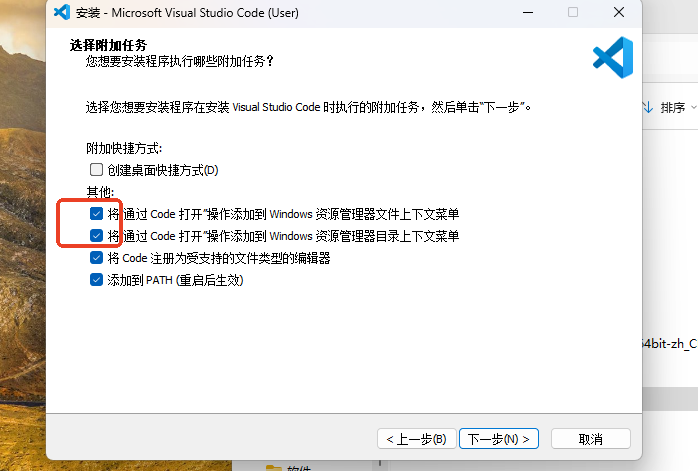
Task: Close the VS Code installer window
Action: coord(619,12)
